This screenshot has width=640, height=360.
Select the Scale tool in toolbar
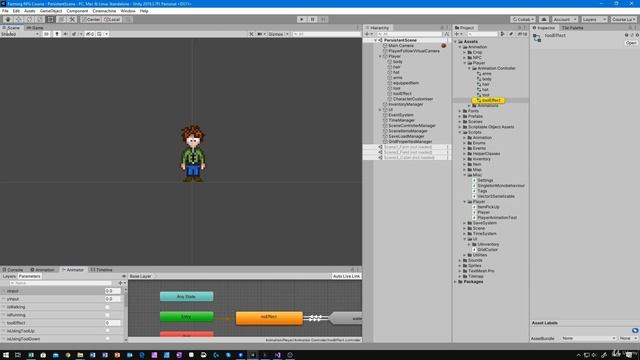pos(40,19)
